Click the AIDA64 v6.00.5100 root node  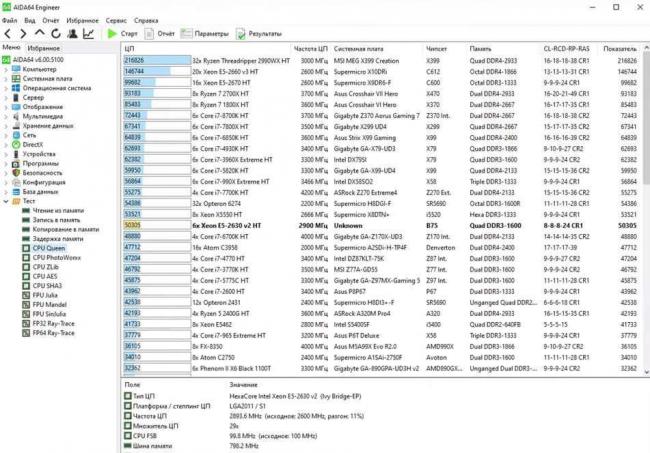tap(38, 60)
